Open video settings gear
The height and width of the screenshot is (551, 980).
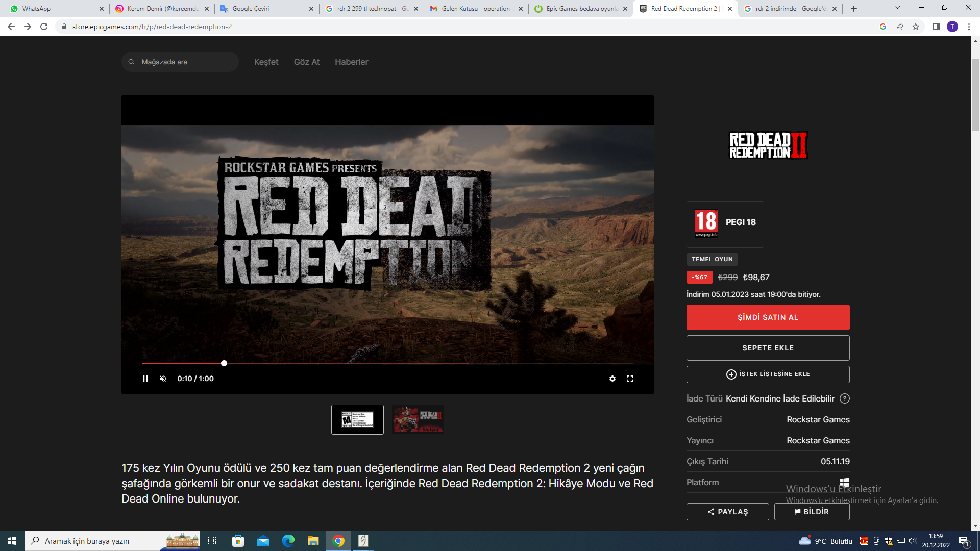coord(612,379)
